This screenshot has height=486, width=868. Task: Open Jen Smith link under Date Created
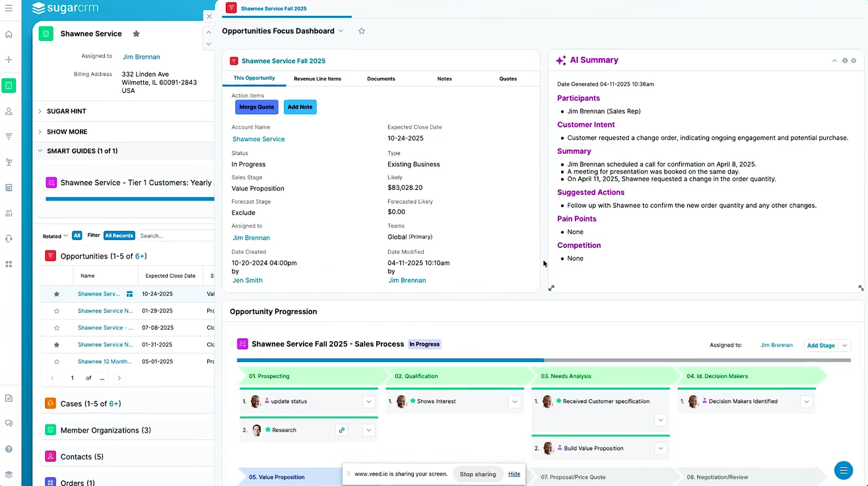point(248,280)
